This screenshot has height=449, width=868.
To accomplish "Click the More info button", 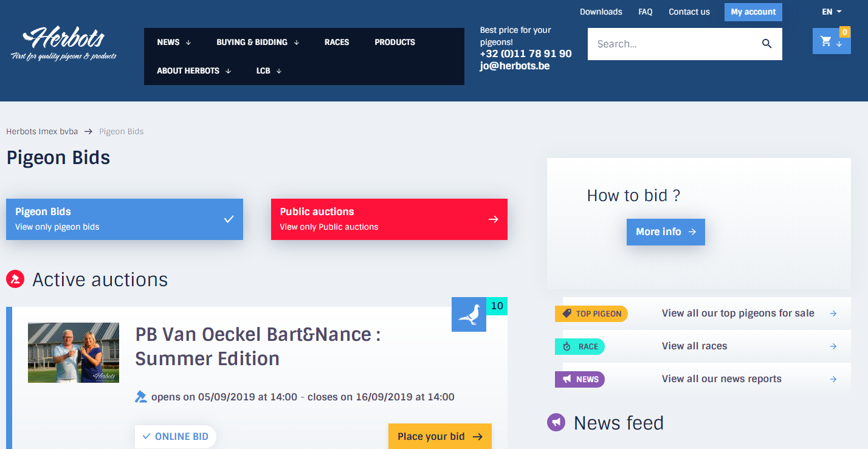I will point(666,232).
